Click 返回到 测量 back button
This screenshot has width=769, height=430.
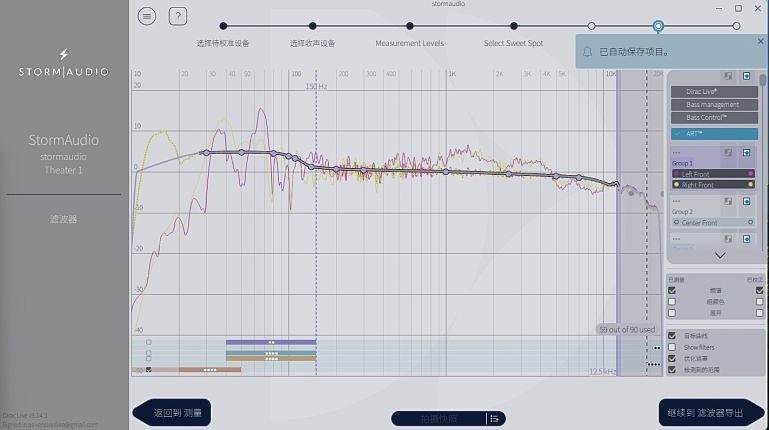coord(172,413)
